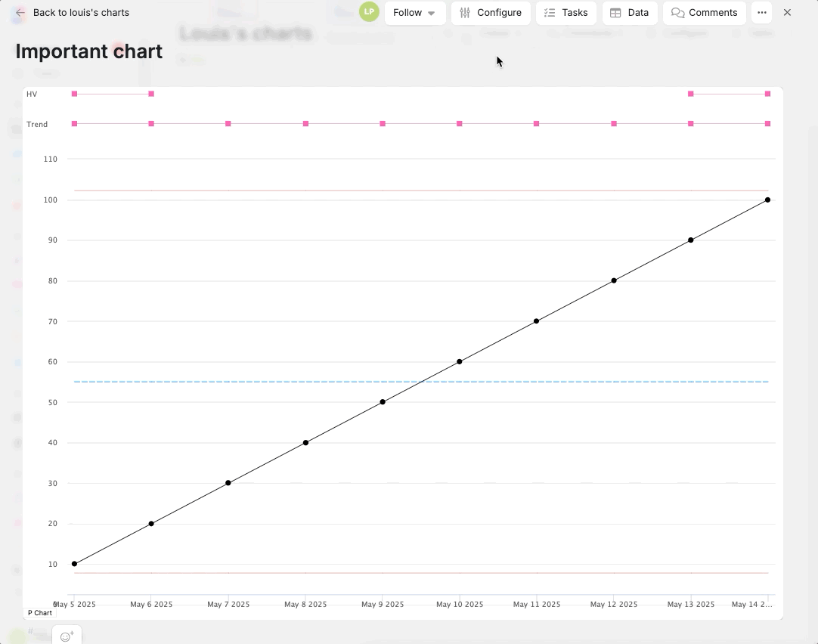
Task: Open the more options ellipsis menu
Action: click(x=761, y=13)
